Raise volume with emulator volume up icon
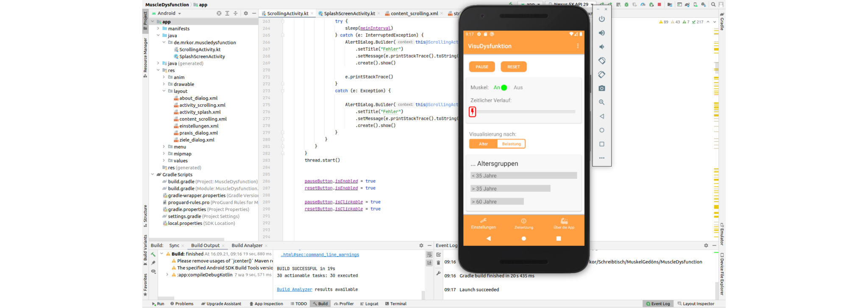This screenshot has width=868, height=308. (601, 33)
